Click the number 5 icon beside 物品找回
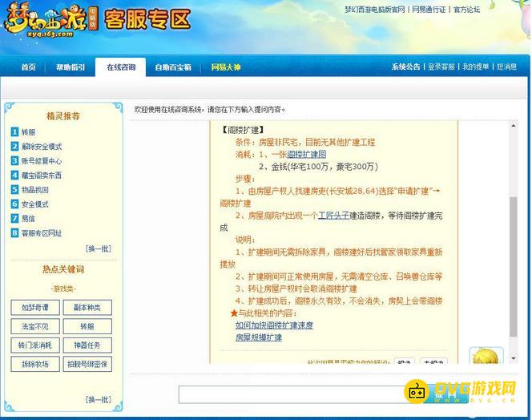Viewport: 532px width, 420px height. click(14, 189)
